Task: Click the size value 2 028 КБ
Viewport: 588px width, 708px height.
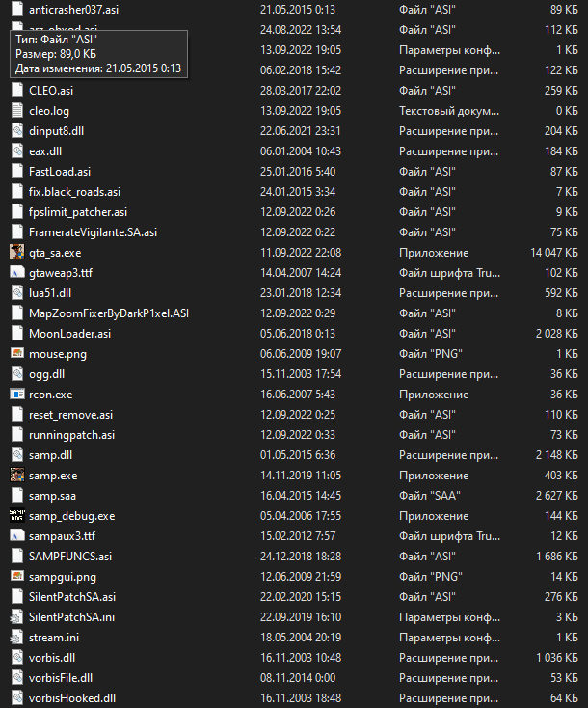Action: (x=557, y=333)
